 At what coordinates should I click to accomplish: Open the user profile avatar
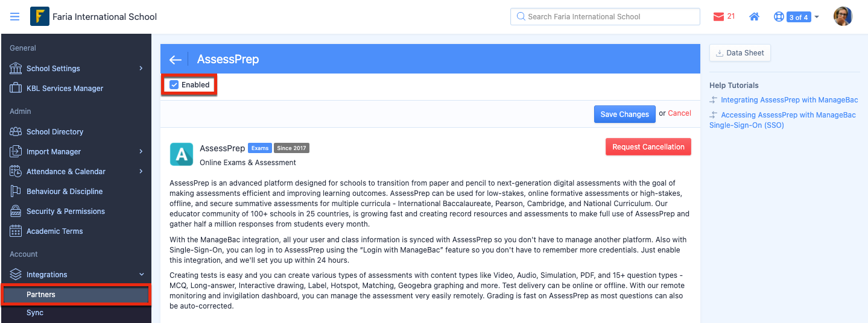843,17
